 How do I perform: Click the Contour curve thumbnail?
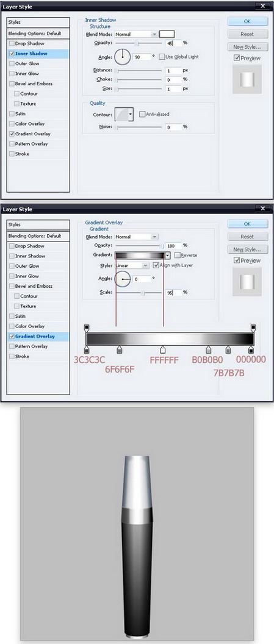pos(121,114)
